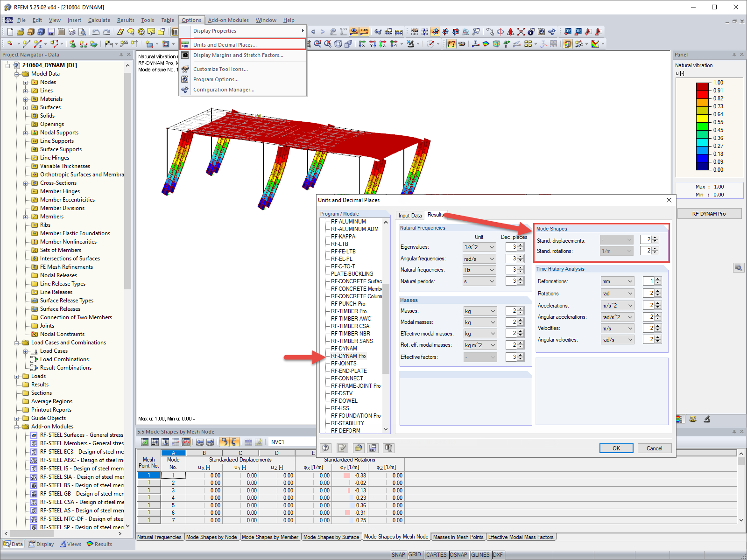Click the Print icon in toolbar
The width and height of the screenshot is (747, 560).
tap(72, 32)
